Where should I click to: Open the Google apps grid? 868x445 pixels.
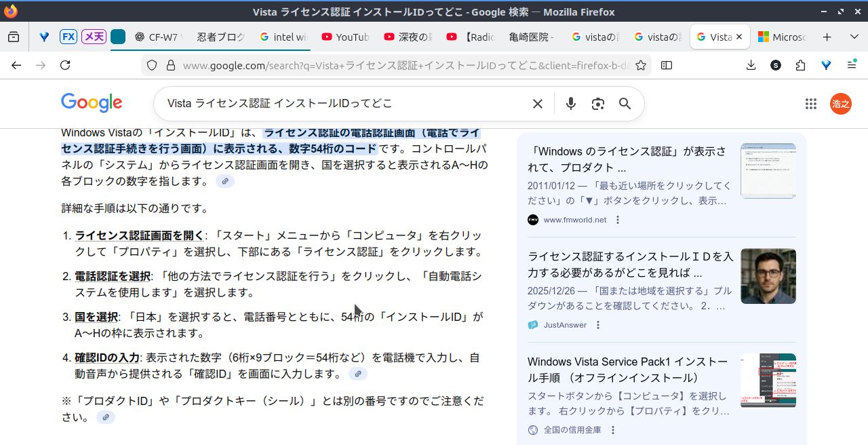[811, 104]
